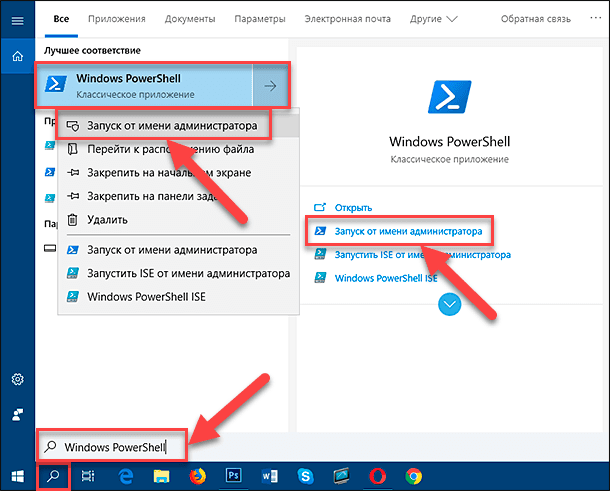Screen dimensions: 610x491
Task: Open Photoshop from taskbar
Action: pos(233,475)
